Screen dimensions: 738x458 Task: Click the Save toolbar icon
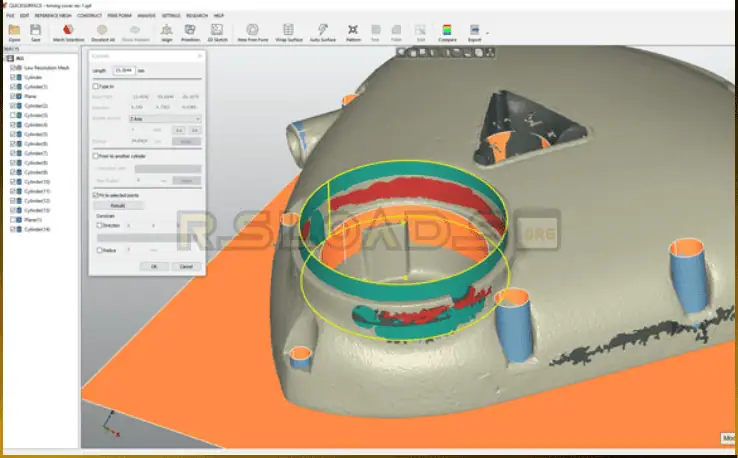tap(36, 32)
